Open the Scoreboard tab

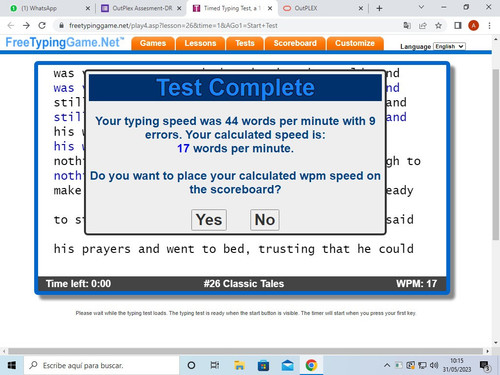295,43
